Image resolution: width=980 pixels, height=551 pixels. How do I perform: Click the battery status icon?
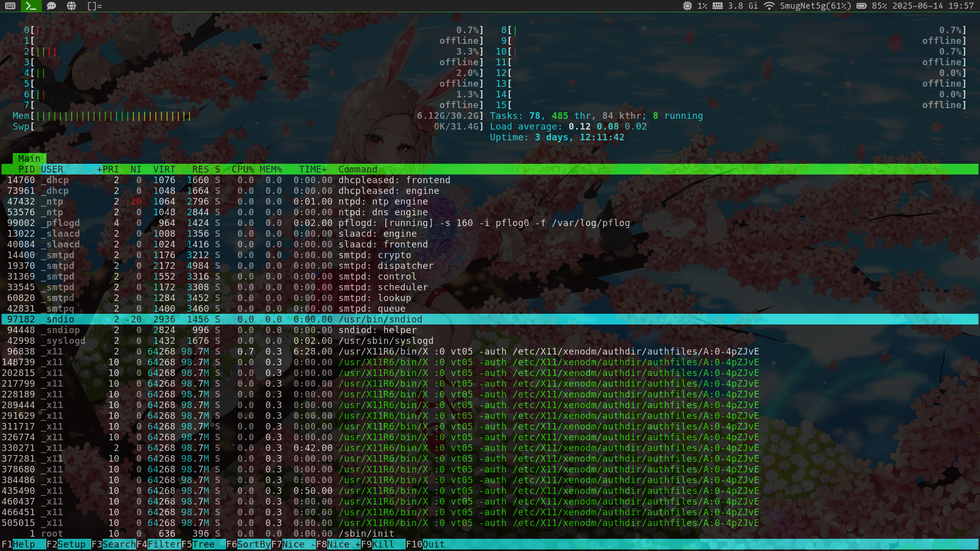pyautogui.click(x=862, y=6)
